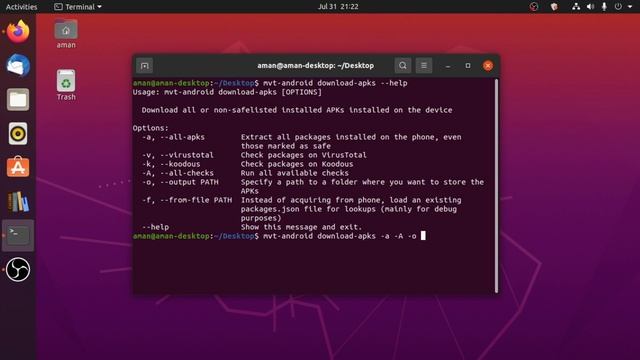640x360 pixels.
Task: Click the power icon in top bar
Action: (618, 7)
